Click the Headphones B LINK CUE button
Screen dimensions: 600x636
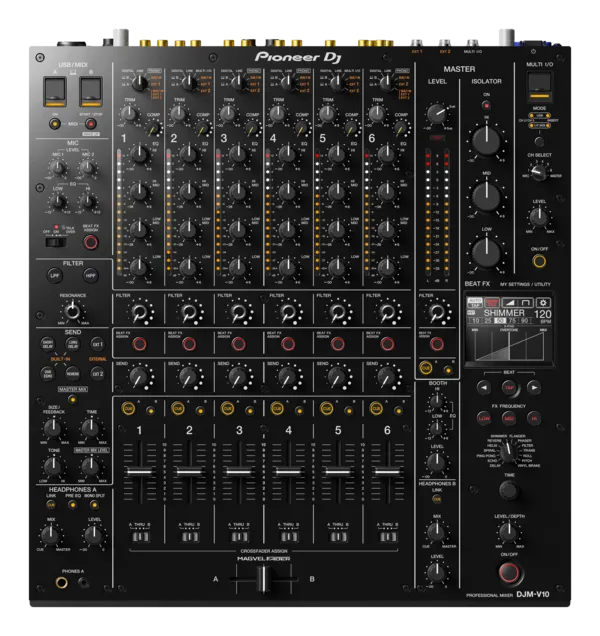[437, 499]
